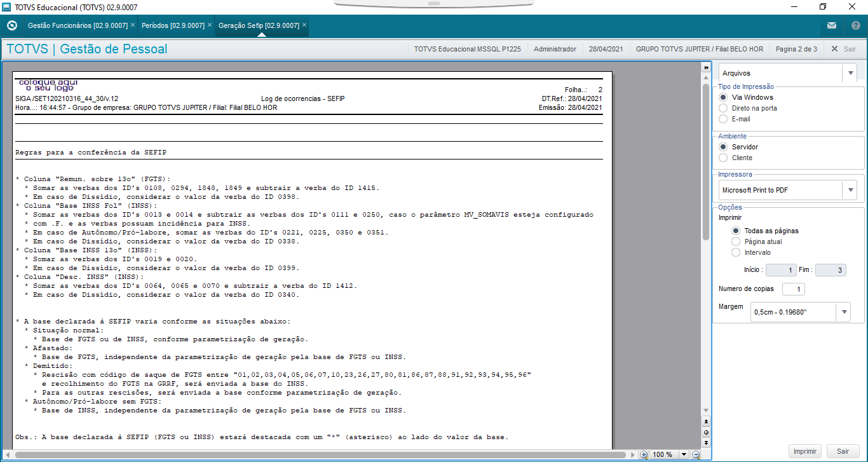Click the vertical scrollbar thumb of preview
The image size is (868, 462).
[706, 161]
